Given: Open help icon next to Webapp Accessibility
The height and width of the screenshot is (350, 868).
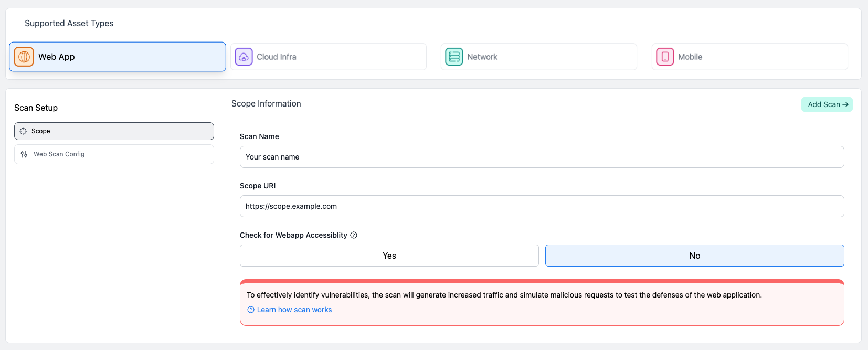Looking at the screenshot, I should [x=354, y=235].
